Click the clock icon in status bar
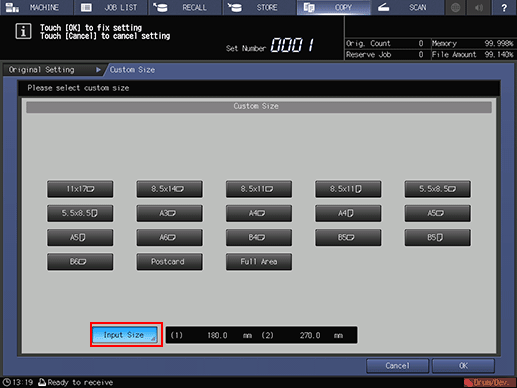The height and width of the screenshot is (388, 517). click(7, 382)
